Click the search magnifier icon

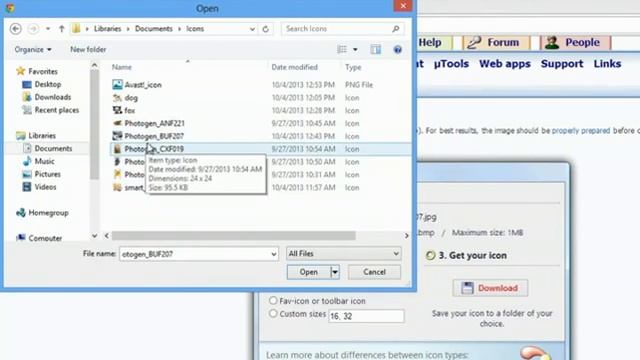point(396,29)
